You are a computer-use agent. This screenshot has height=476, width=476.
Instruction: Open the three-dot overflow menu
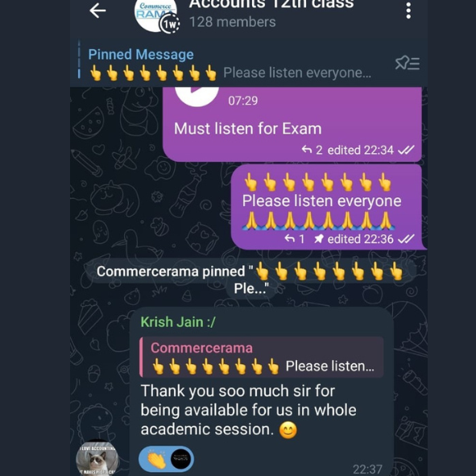coord(408,11)
